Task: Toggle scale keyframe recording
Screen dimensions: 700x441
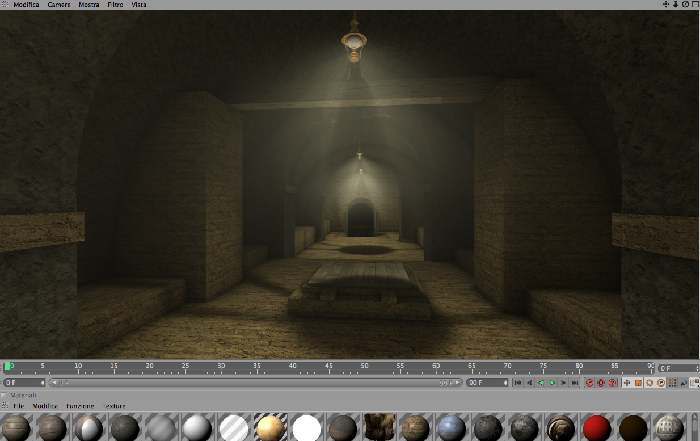Action: point(638,383)
